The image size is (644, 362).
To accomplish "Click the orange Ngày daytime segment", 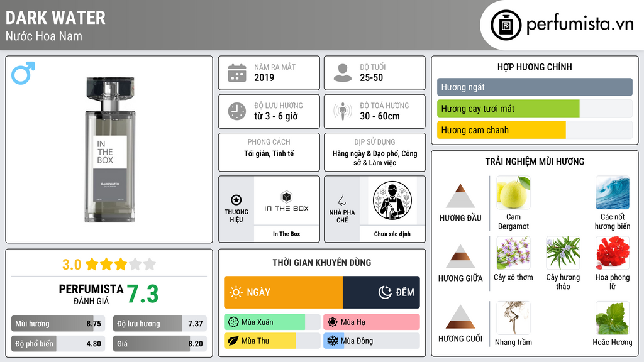I will (x=284, y=292).
